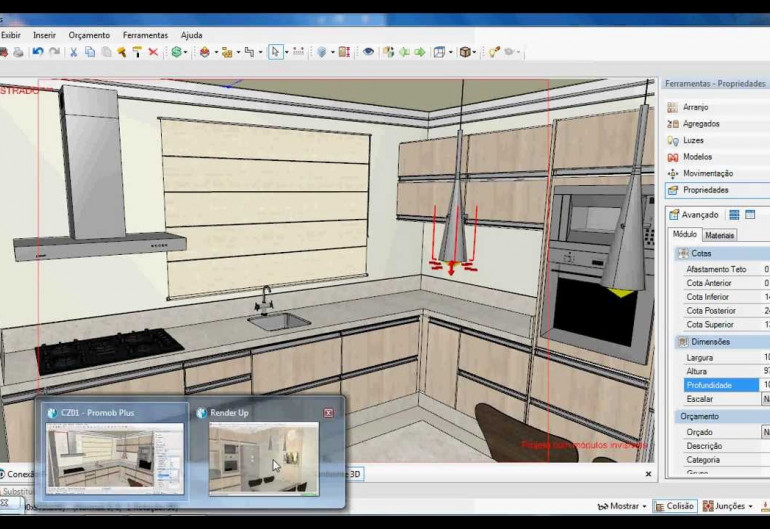The image size is (770, 529).
Task: Open the Luzes lightbulb tool
Action: (693, 140)
